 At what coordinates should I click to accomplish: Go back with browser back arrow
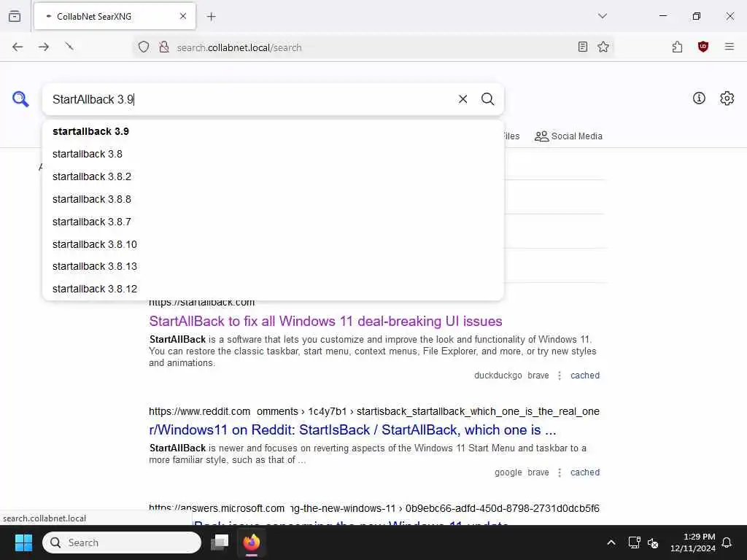pos(18,47)
